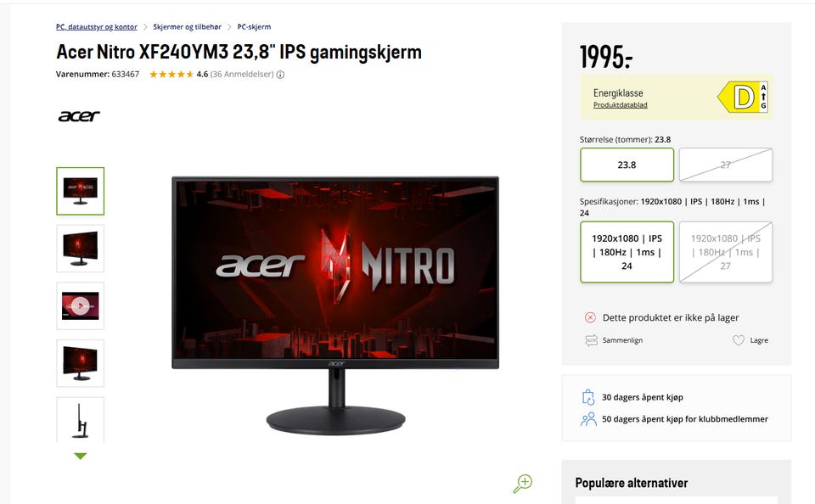815x504 pixels.
Task: Click the Acer brand logo
Action: [x=79, y=116]
